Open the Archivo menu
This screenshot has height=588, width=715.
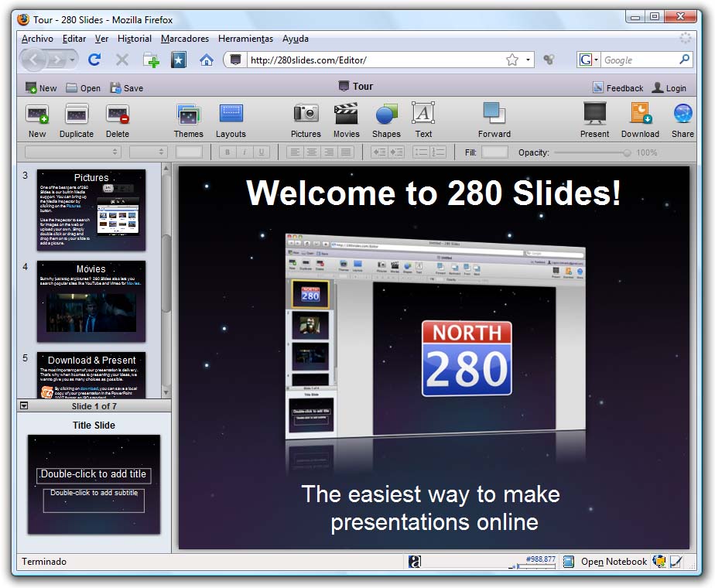pyautogui.click(x=37, y=39)
